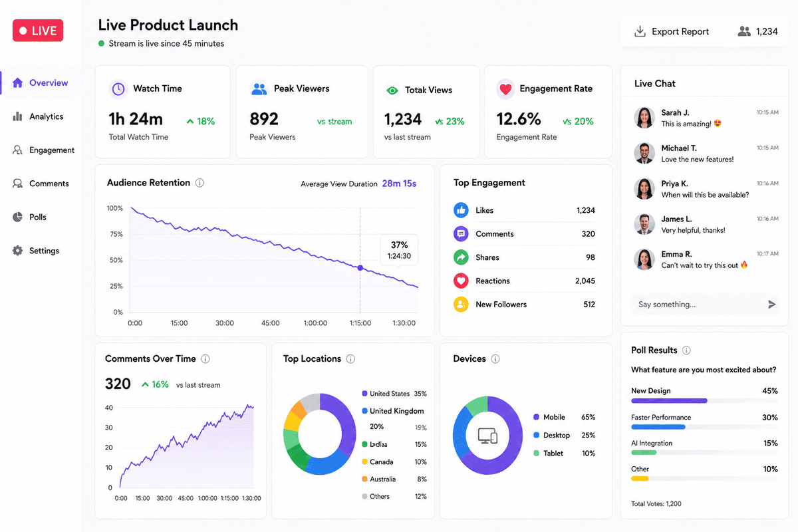The width and height of the screenshot is (798, 532).
Task: Click the retention chart marker point at 37%
Action: pos(360,267)
